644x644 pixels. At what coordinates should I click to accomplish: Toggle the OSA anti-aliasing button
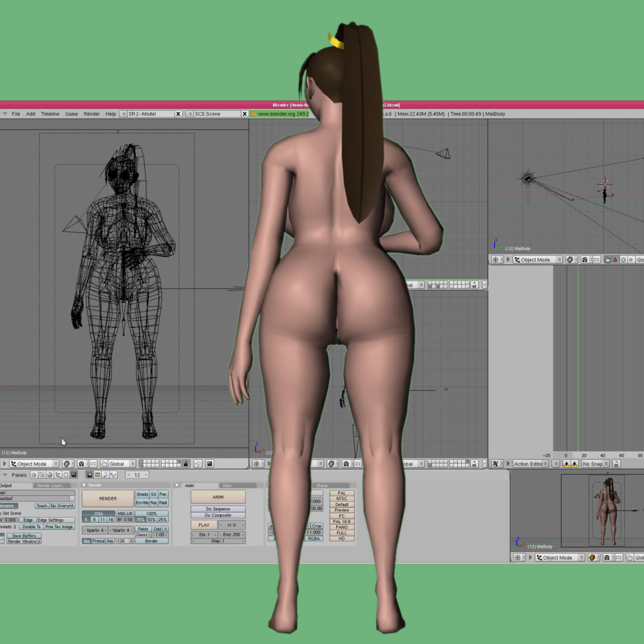(x=99, y=513)
